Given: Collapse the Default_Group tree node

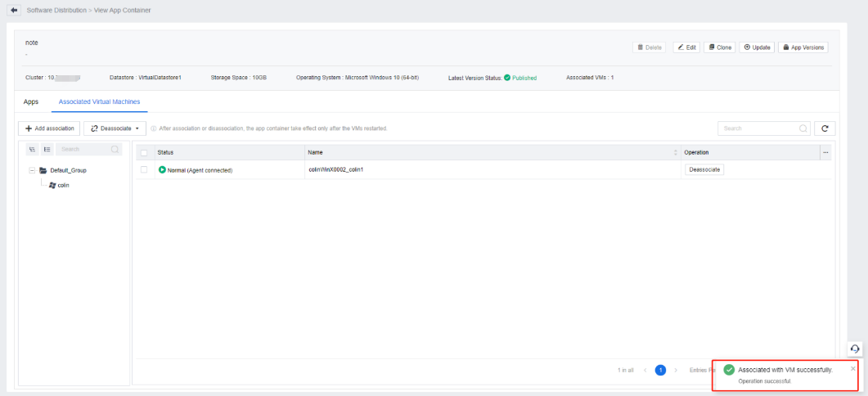Looking at the screenshot, I should click(x=32, y=170).
